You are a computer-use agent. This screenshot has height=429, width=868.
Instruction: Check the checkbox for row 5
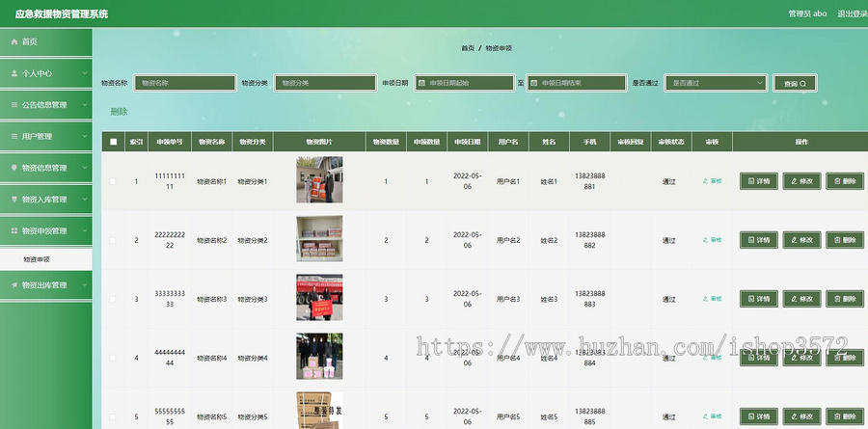pyautogui.click(x=113, y=416)
